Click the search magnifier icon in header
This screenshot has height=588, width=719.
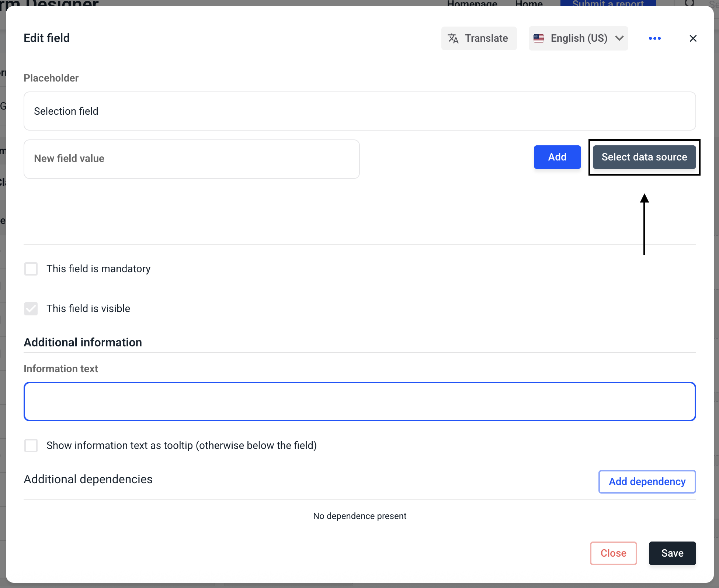click(x=689, y=3)
